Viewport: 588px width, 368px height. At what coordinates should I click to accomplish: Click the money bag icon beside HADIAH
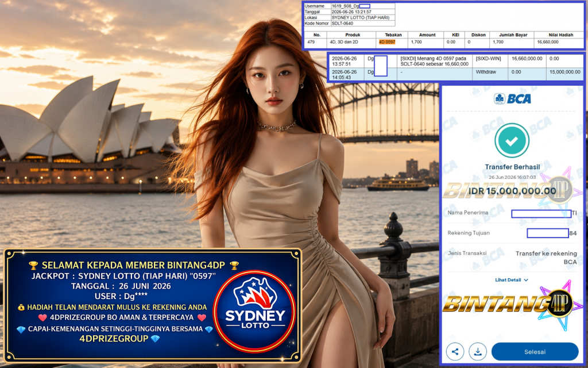coord(21,307)
